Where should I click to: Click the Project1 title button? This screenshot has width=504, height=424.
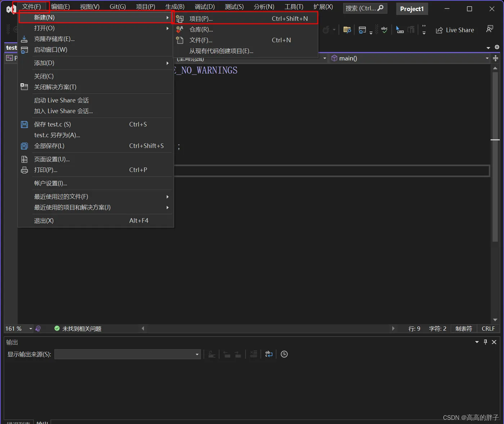pyautogui.click(x=412, y=9)
